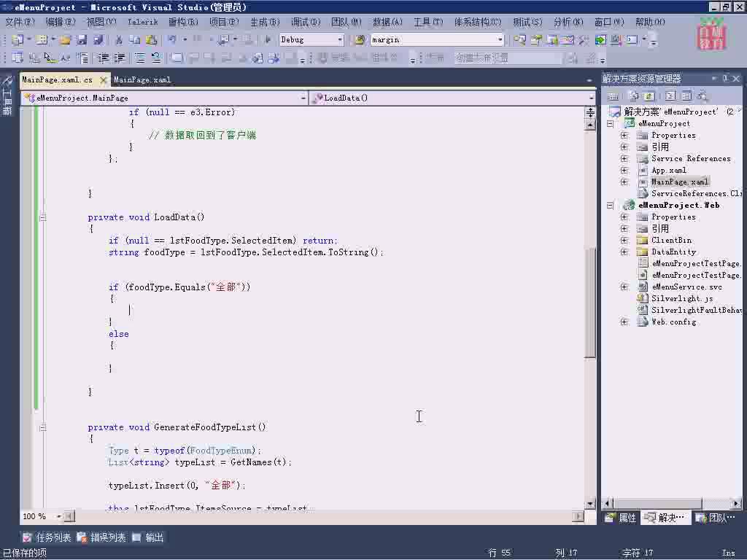This screenshot has height=560, width=747.
Task: Switch to the 团队 panel tab
Action: (716, 518)
